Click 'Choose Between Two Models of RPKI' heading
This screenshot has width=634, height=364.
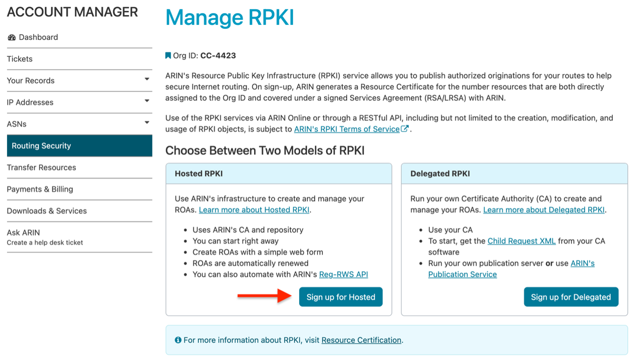click(265, 151)
